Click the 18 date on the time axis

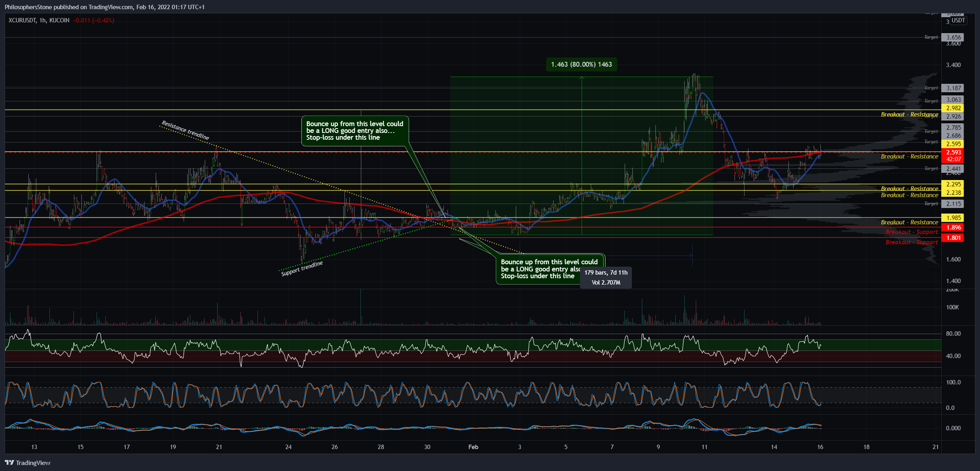coord(866,447)
